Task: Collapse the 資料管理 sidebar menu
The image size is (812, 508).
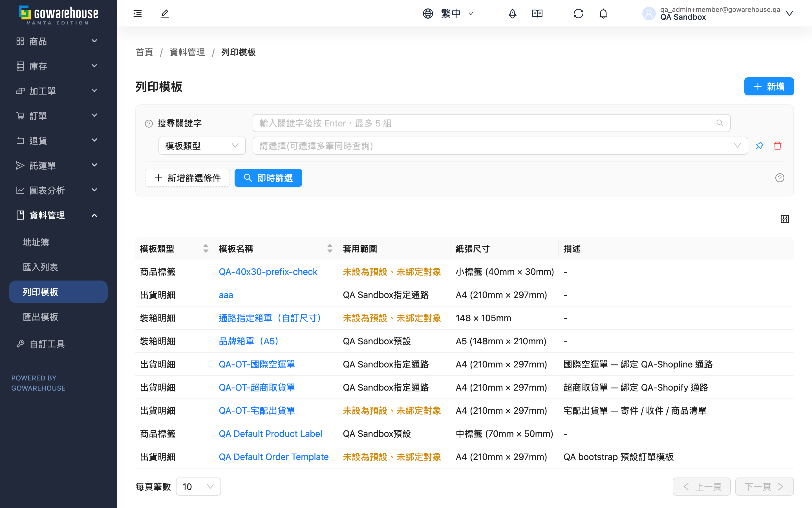Action: coord(58,215)
